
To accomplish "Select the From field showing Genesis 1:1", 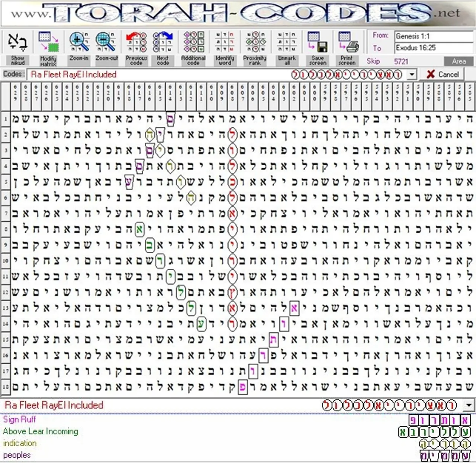I will pyautogui.click(x=432, y=36).
